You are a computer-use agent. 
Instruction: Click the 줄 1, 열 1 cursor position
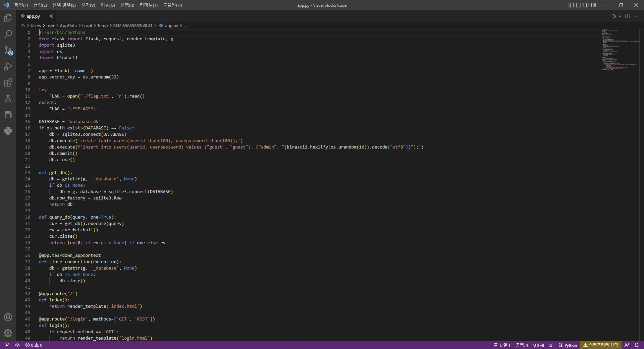(502, 345)
